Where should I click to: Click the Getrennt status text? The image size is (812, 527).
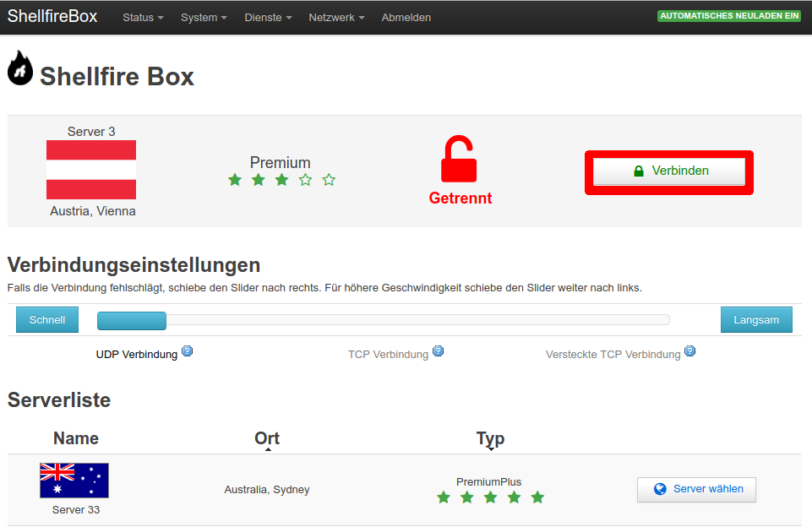point(460,198)
